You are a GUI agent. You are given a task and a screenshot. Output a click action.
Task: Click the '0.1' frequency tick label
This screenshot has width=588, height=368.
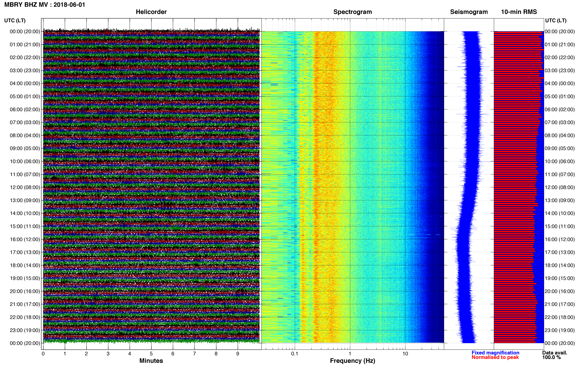(295, 354)
